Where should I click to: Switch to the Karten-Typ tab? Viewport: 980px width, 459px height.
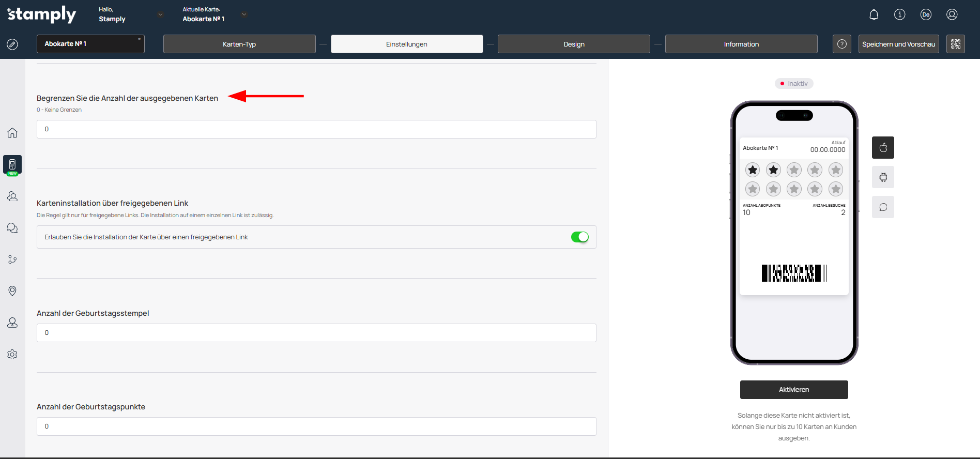coord(239,44)
